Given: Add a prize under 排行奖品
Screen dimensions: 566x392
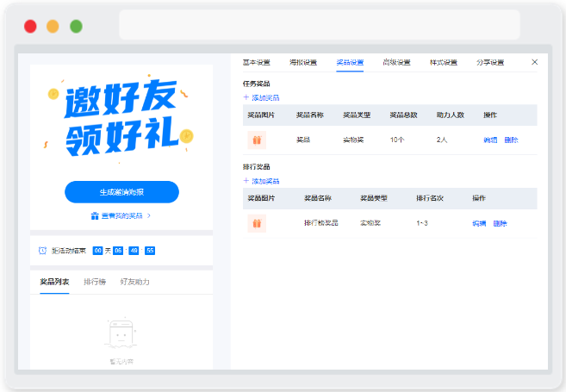Looking at the screenshot, I should [x=261, y=181].
